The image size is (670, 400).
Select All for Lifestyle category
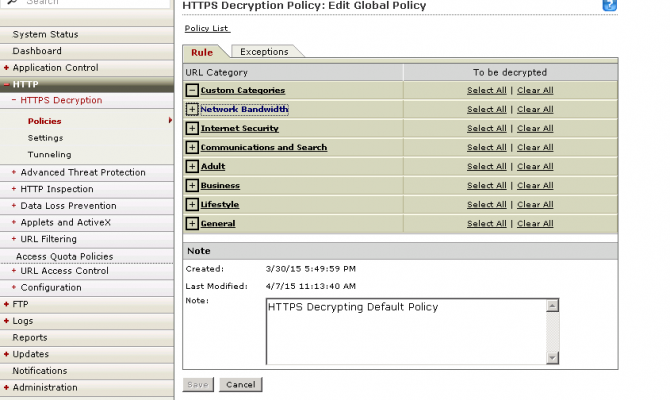[487, 204]
